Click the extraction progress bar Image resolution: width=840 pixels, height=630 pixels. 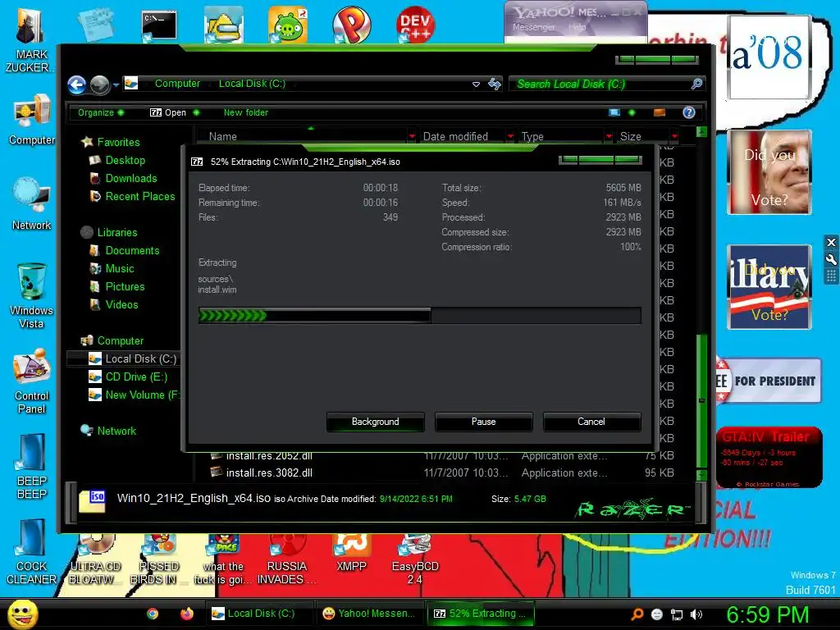419,316
